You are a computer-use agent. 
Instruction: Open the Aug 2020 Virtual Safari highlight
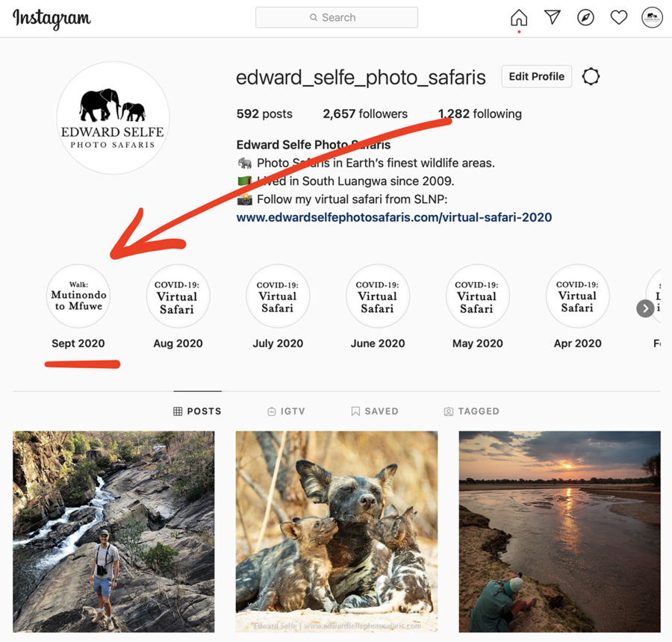pos(178,296)
